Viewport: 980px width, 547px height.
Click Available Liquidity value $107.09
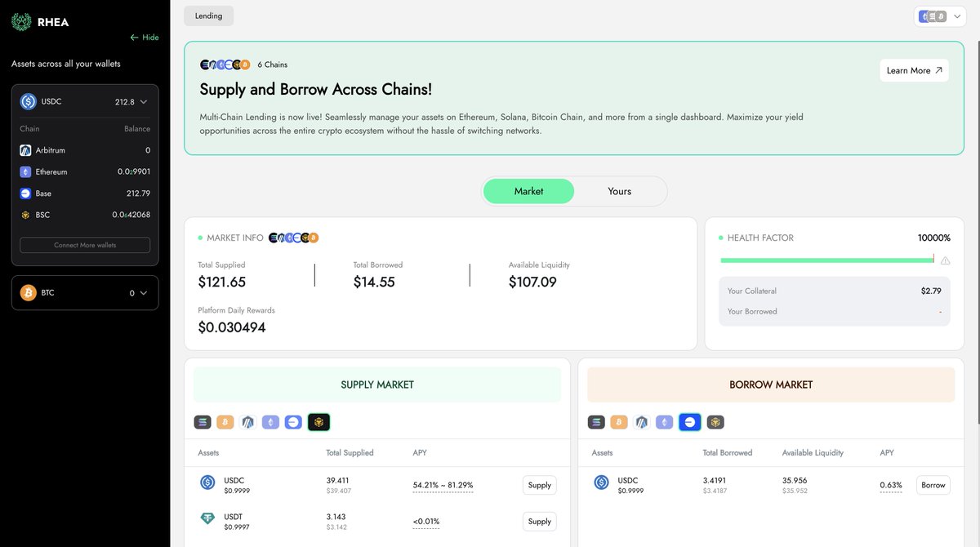pyautogui.click(x=532, y=282)
